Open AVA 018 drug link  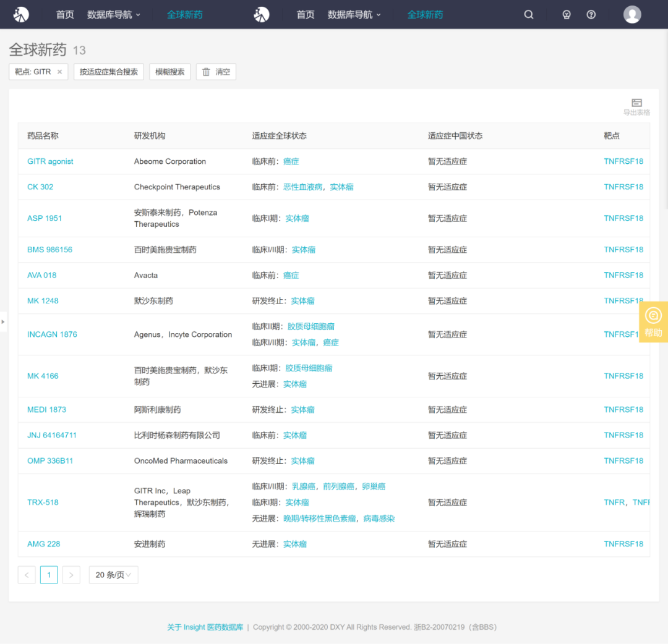tap(42, 275)
